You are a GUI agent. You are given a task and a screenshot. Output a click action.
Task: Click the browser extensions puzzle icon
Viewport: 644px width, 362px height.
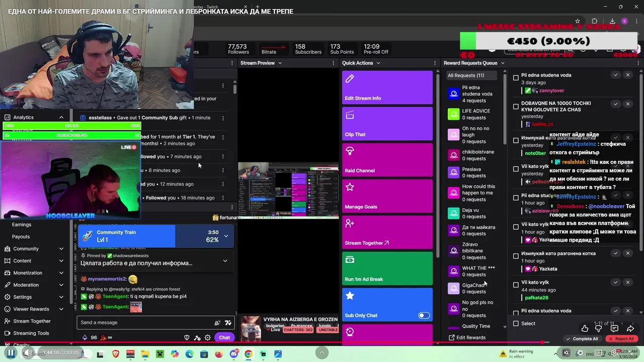(x=595, y=21)
